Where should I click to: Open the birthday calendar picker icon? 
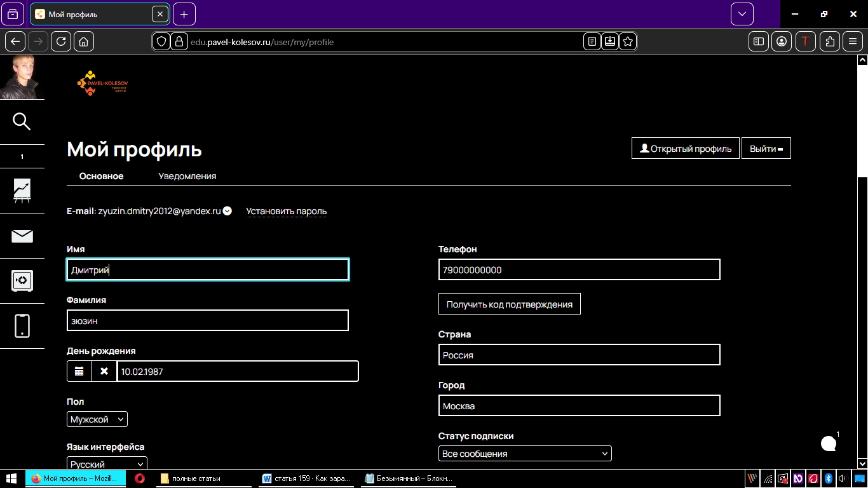pyautogui.click(x=79, y=371)
